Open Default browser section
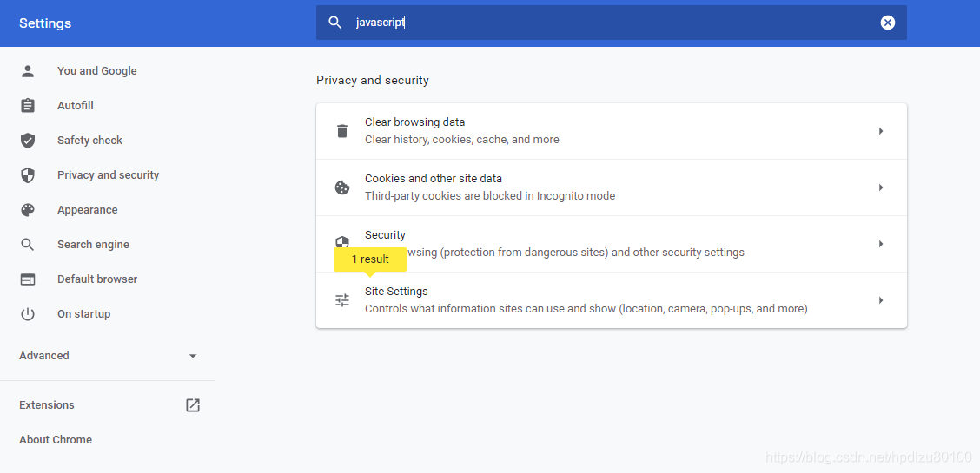The width and height of the screenshot is (980, 473). [x=97, y=279]
